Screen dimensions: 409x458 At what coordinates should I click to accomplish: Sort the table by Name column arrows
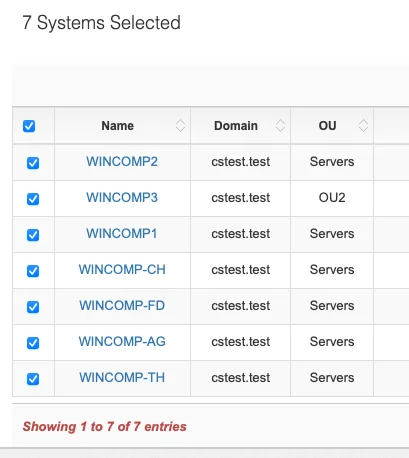coord(180,126)
